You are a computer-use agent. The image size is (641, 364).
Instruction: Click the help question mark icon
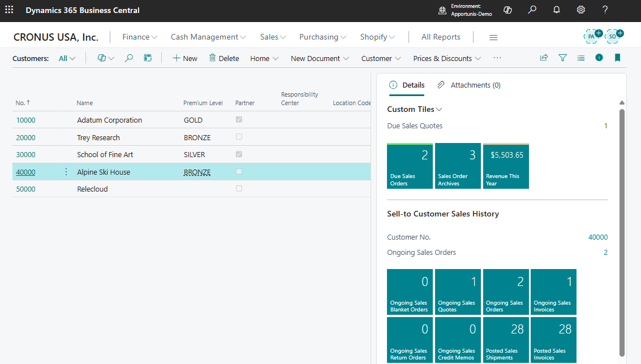point(605,10)
